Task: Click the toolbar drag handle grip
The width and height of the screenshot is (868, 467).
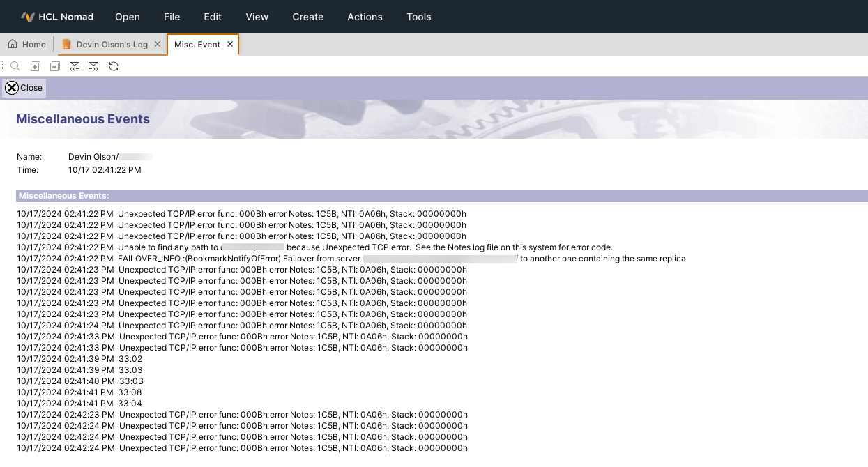Action: coord(2,66)
